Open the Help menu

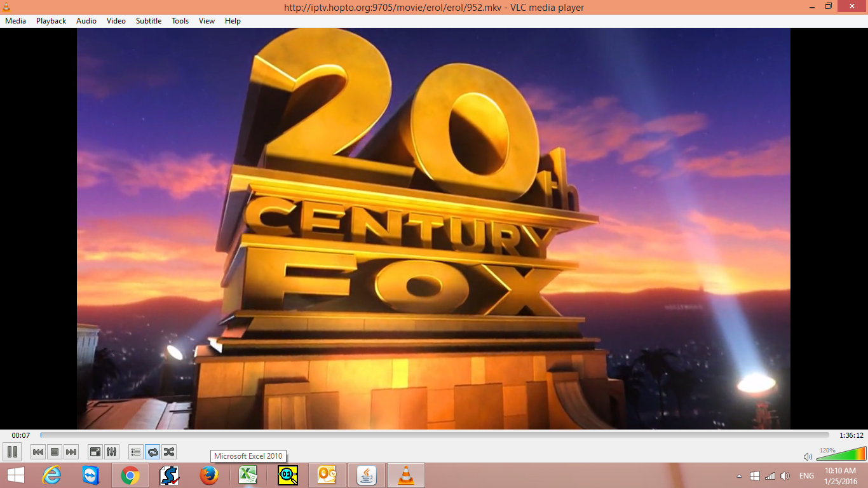point(233,21)
